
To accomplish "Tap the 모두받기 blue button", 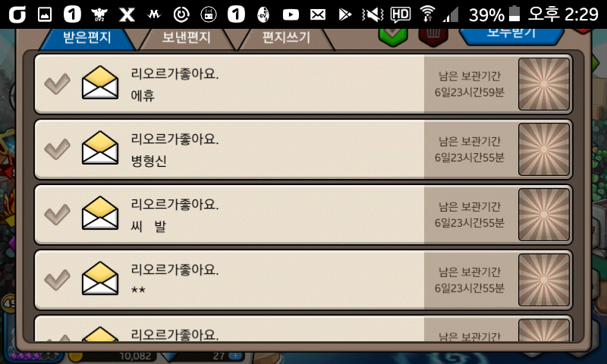I will click(x=511, y=36).
